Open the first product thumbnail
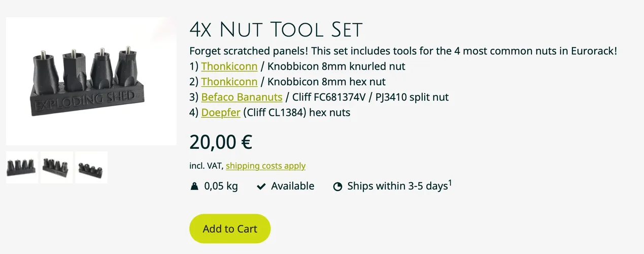The height and width of the screenshot is (254, 644). 22,167
